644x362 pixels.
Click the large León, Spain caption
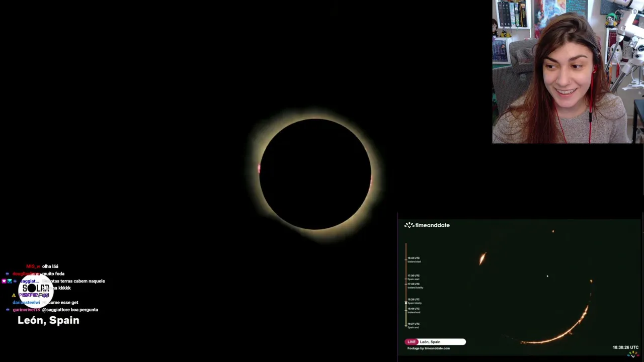48,320
